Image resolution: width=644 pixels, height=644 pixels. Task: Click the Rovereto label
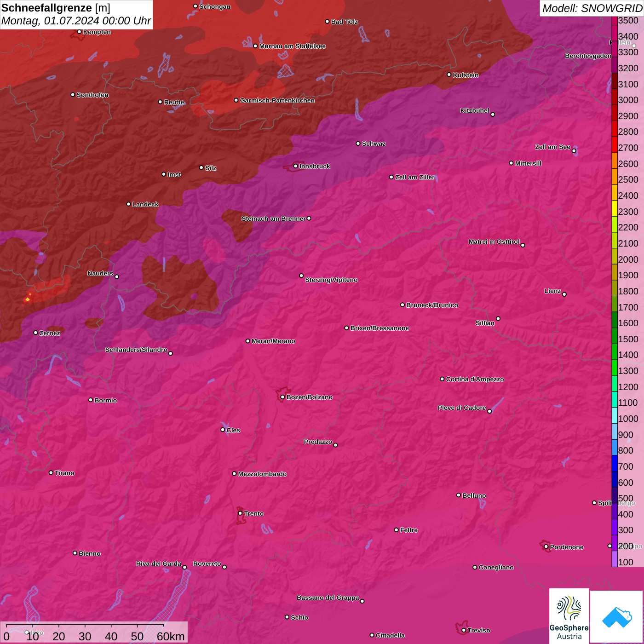click(207, 563)
